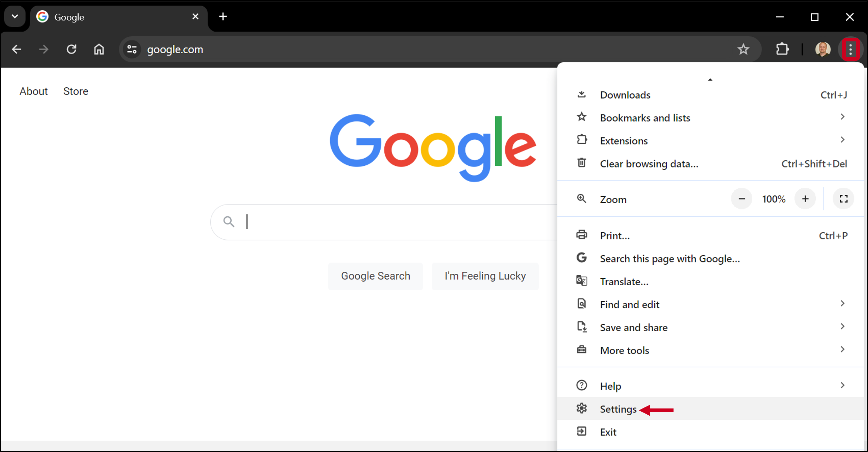Increase zoom with the plus control

tap(805, 199)
